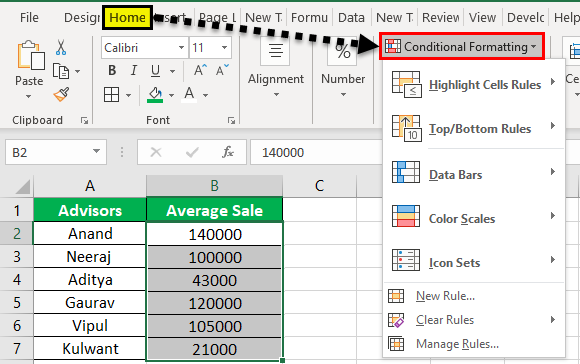
Task: Click the Insert Function fx icon
Action: tap(227, 152)
